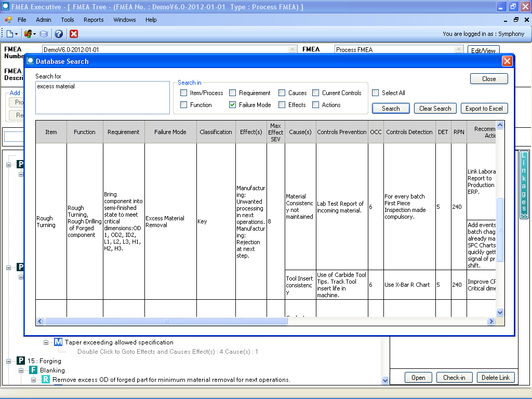The image size is (532, 399).
Task: Open the Tools menu
Action: click(68, 20)
